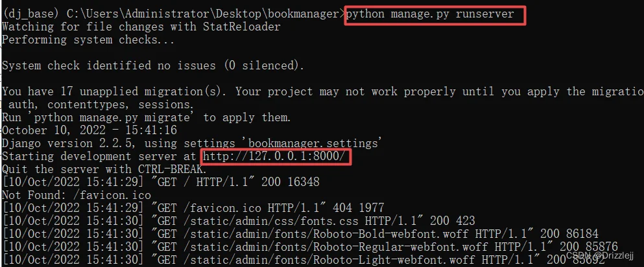Click the date 'October 10, 2022 - 15:41:16'

click(x=89, y=130)
